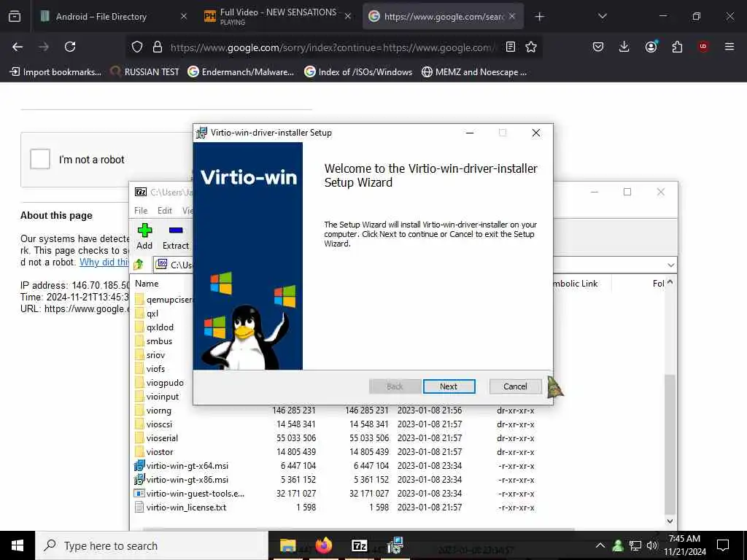This screenshot has width=747, height=560.
Task: Tick the I'm not a robot checkbox
Action: pos(40,159)
